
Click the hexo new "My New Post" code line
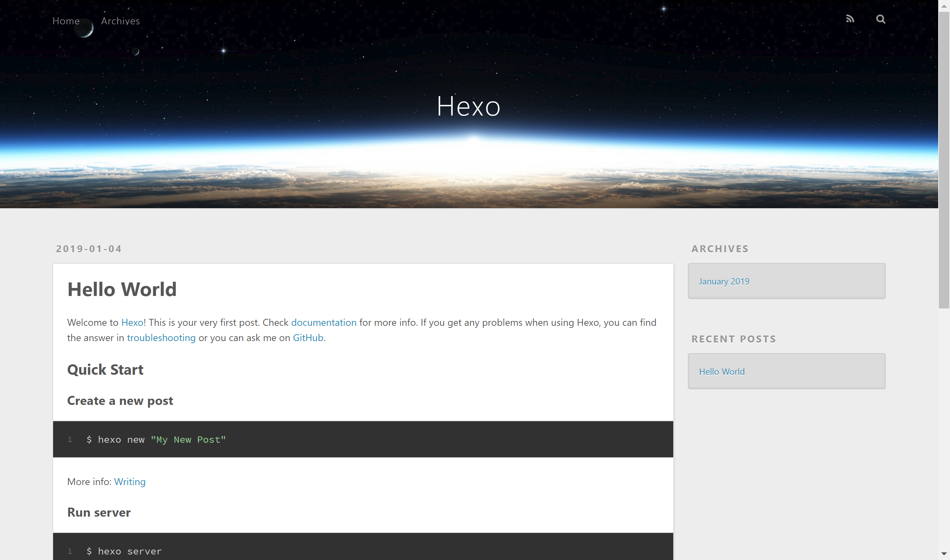[156, 440]
